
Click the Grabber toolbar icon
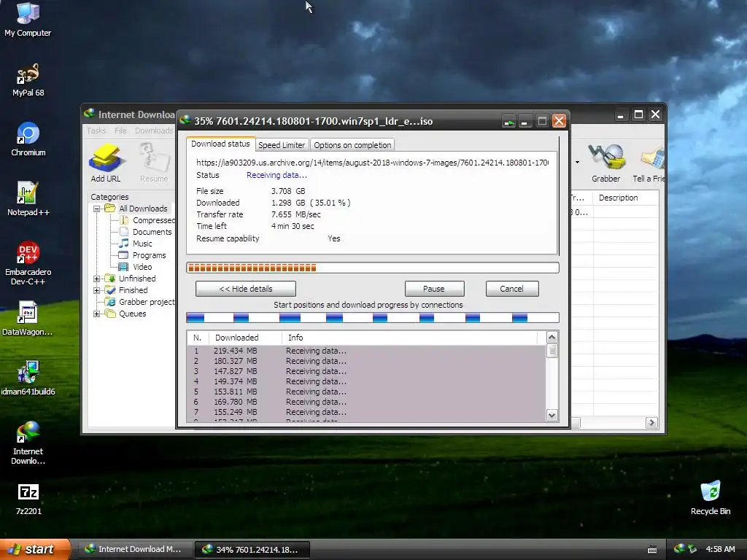pyautogui.click(x=605, y=163)
